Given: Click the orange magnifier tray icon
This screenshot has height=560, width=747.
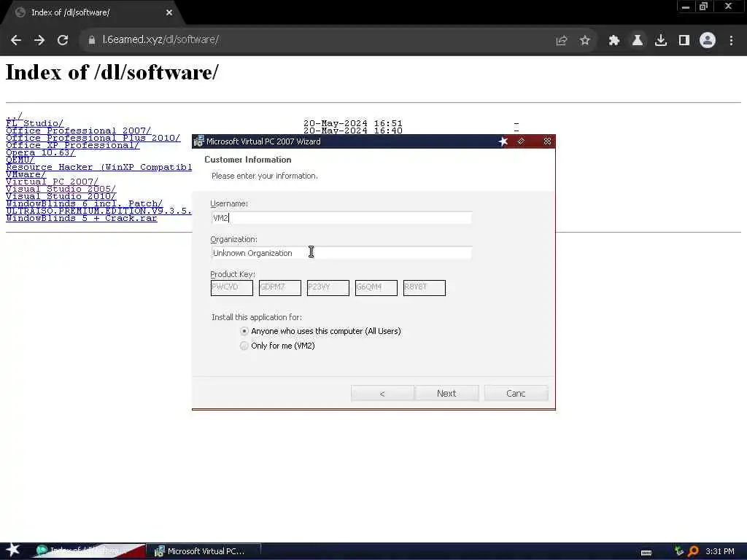Looking at the screenshot, I should [694, 551].
